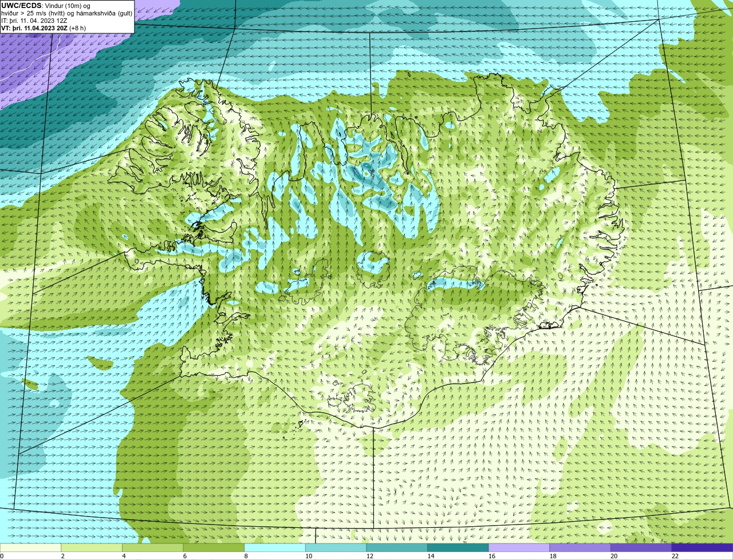This screenshot has width=733, height=560.
Task: Select the 8–10 m/s light cyan legend swatch
Action: [x=274, y=547]
